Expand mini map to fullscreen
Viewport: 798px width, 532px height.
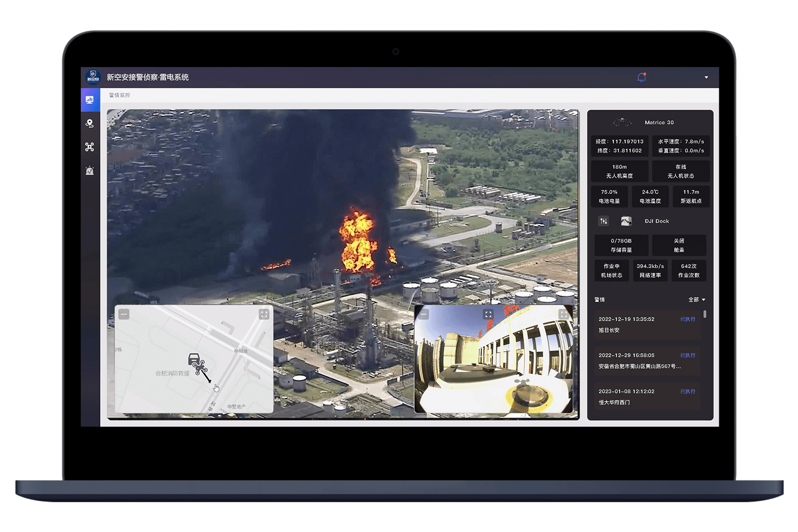pos(264,314)
